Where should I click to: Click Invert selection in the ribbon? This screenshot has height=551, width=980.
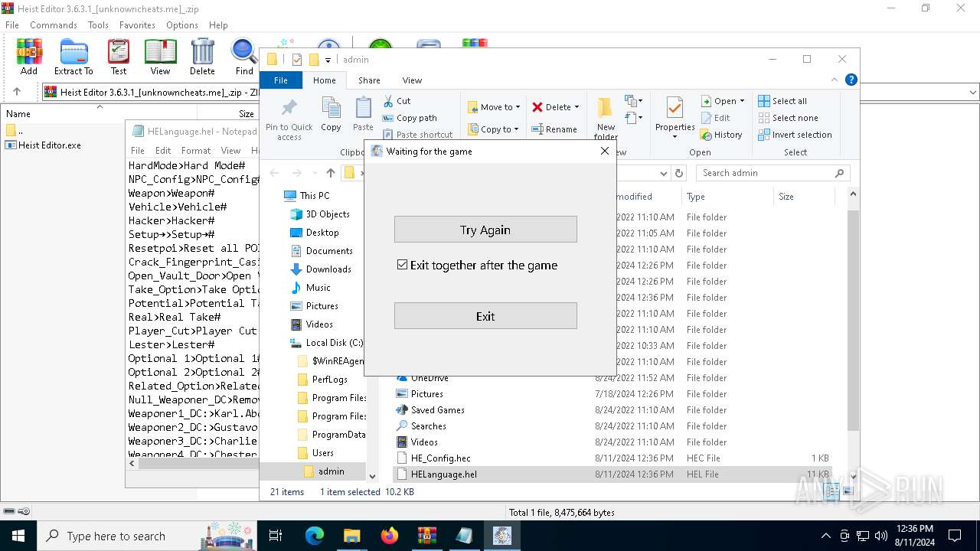(795, 135)
